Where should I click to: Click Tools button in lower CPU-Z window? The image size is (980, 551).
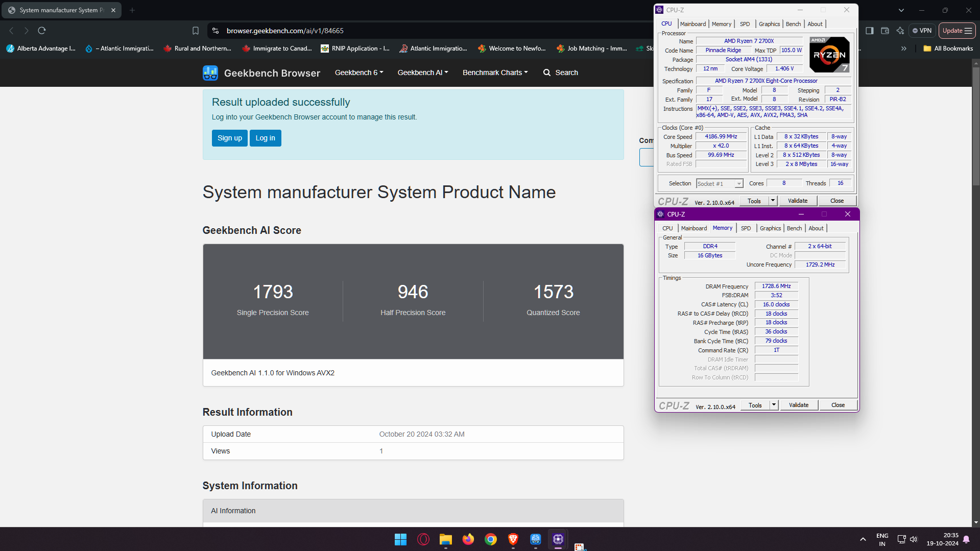[755, 405]
